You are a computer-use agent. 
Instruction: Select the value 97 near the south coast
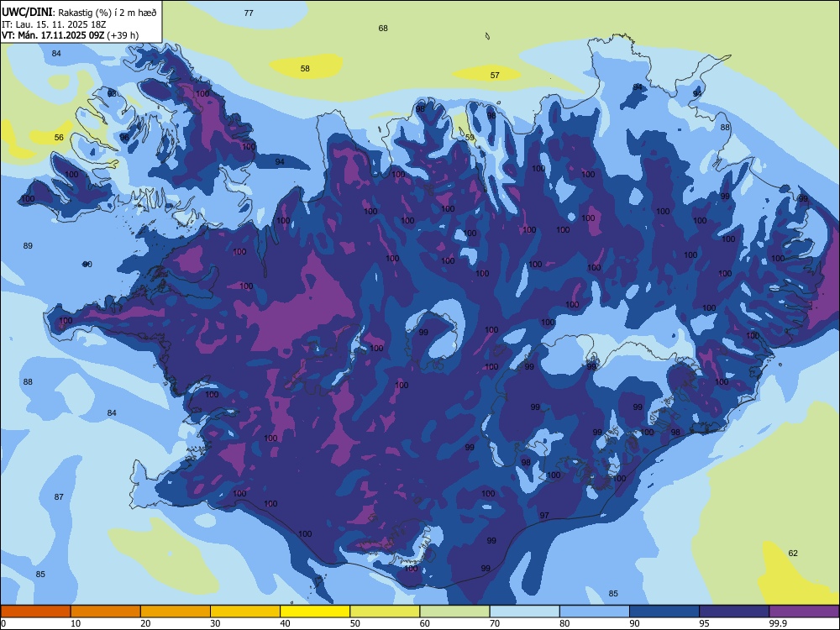click(x=544, y=516)
